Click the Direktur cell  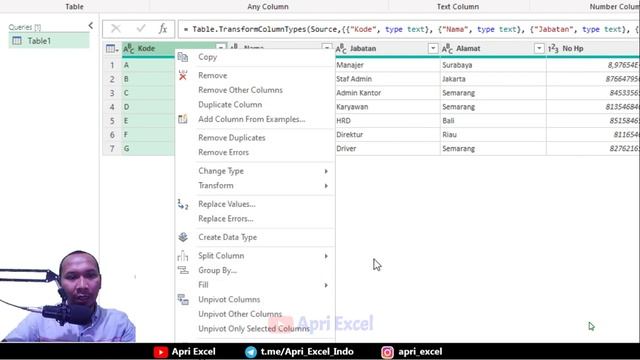[x=387, y=134]
